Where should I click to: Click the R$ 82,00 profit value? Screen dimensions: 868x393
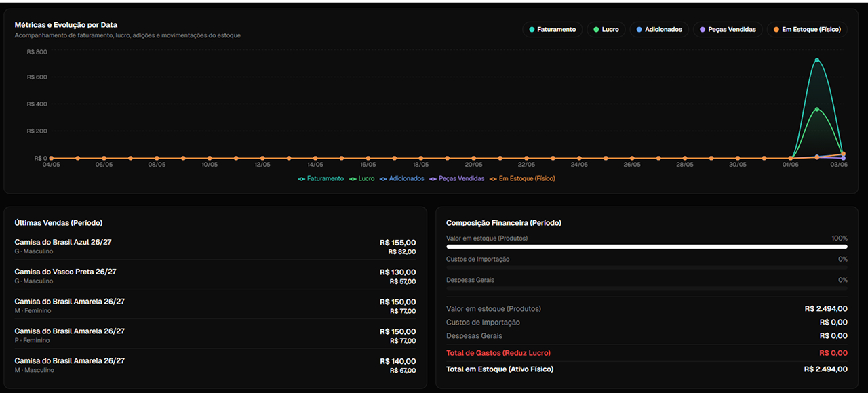tap(403, 252)
